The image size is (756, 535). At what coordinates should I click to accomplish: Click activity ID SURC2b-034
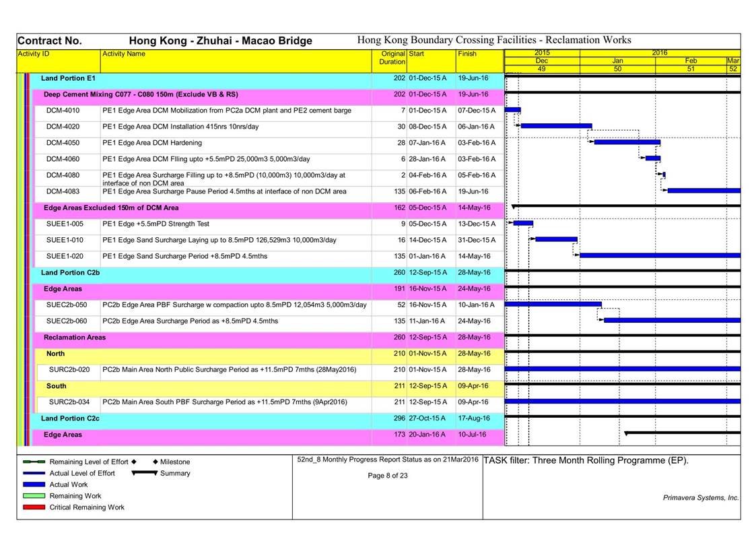[69, 402]
